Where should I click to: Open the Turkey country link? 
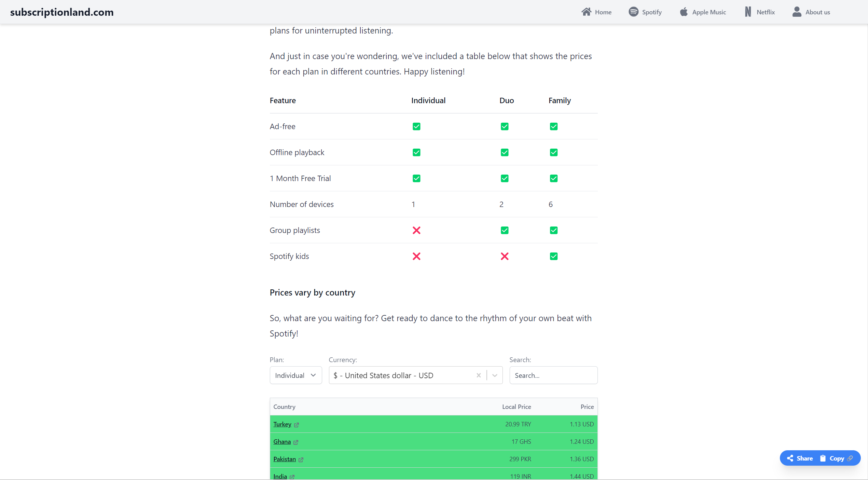[x=282, y=424]
